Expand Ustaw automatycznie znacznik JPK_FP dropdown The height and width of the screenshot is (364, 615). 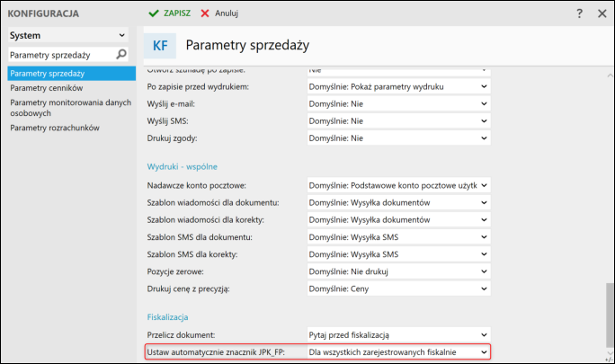(399, 351)
